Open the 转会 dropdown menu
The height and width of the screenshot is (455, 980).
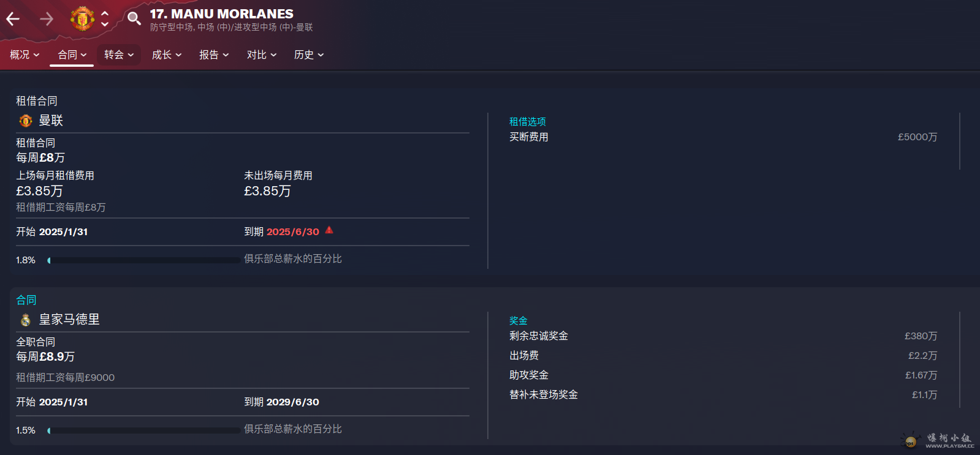point(119,55)
